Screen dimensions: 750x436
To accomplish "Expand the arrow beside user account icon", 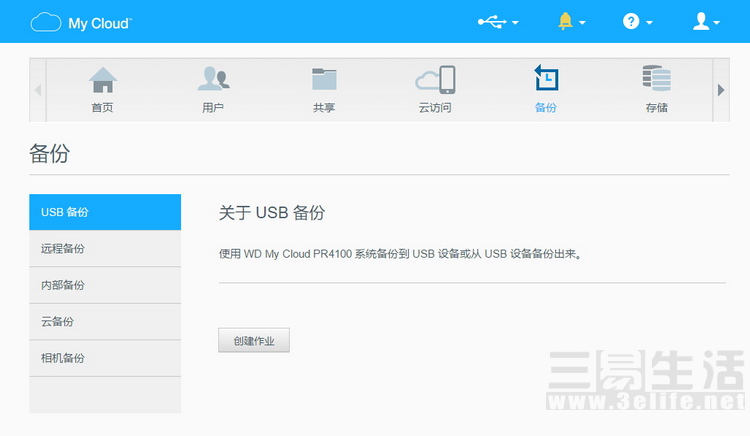I will click(x=717, y=22).
